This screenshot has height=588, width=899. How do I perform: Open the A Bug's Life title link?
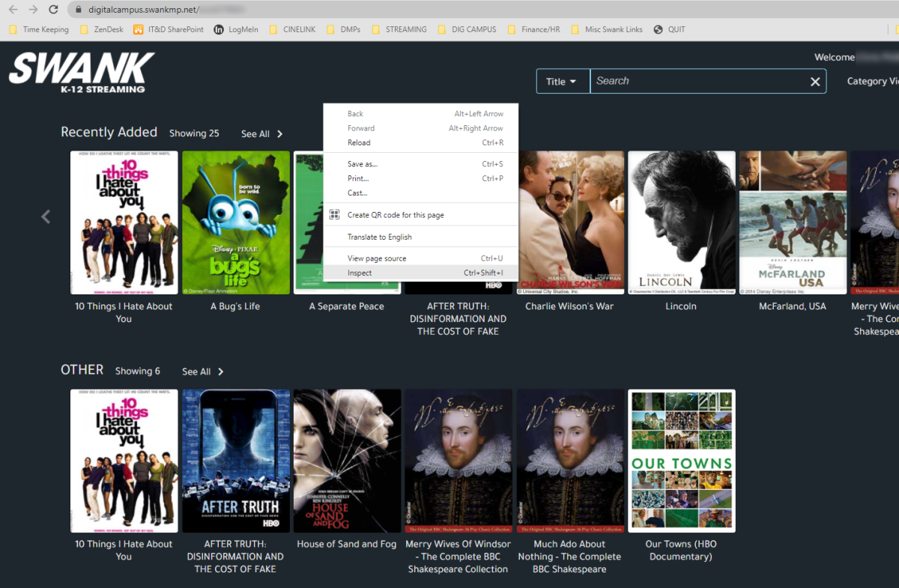tap(235, 306)
